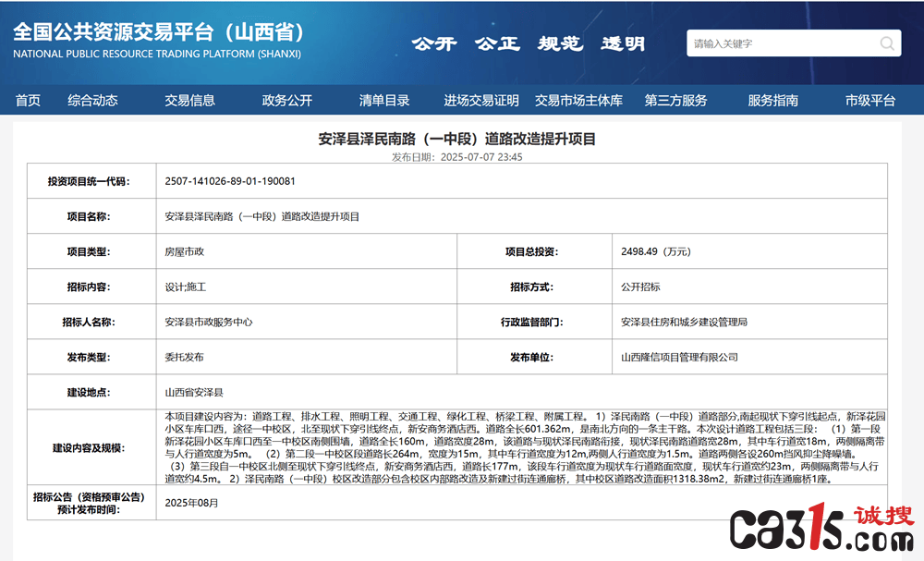Click the publisher name 山西隆信项目管理有限公司
Screen dimensions: 924x561
click(679, 357)
